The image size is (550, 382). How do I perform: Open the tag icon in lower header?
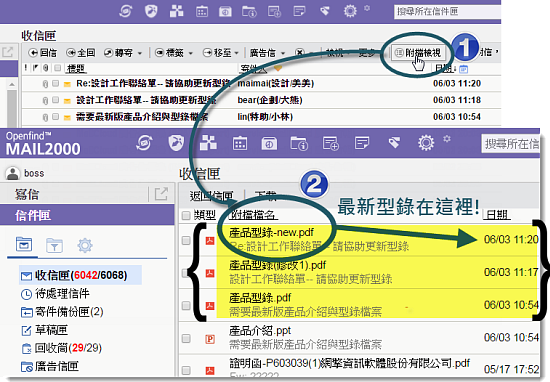point(394,142)
